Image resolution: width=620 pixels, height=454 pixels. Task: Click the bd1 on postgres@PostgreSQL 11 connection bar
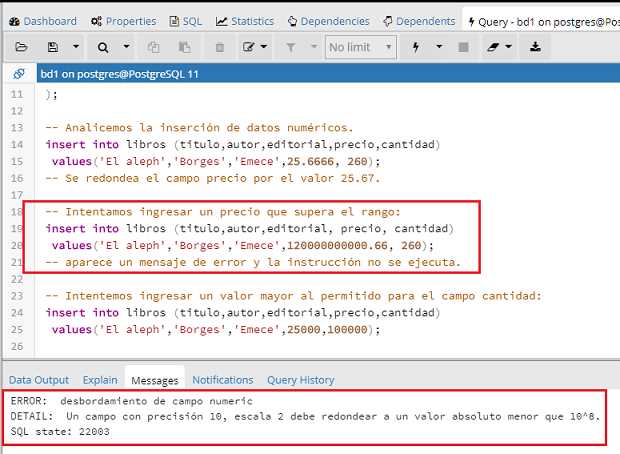coord(328,74)
